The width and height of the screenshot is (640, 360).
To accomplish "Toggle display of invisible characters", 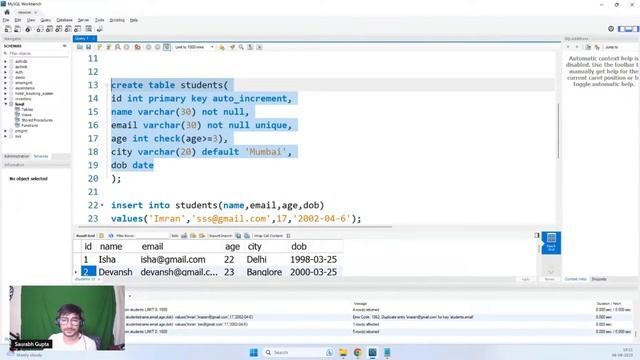I will 250,47.
